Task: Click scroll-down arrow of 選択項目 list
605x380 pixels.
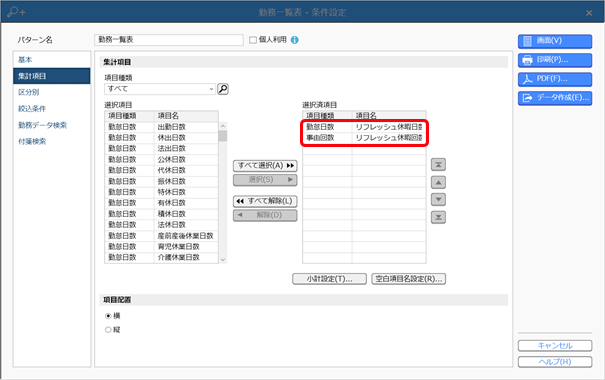Action: click(223, 260)
